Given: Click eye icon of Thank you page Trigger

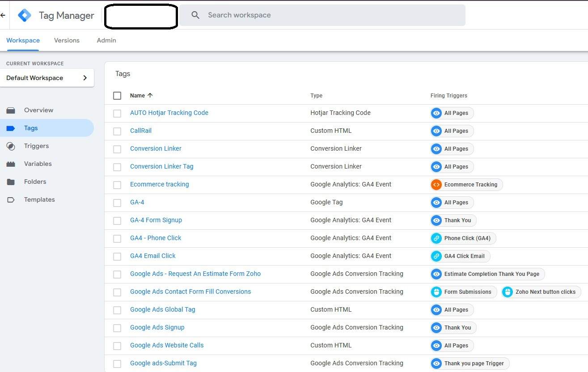Looking at the screenshot, I should coord(436,364).
